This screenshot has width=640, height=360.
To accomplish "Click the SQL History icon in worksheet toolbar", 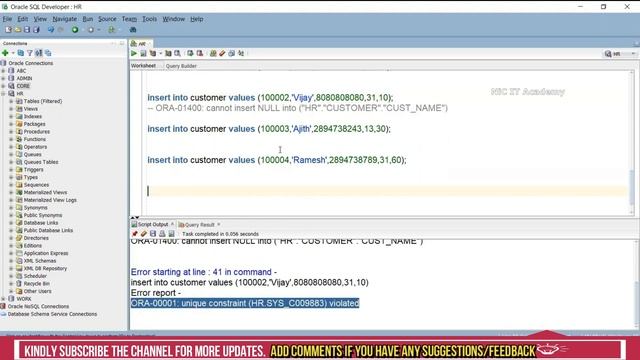I will point(231,53).
